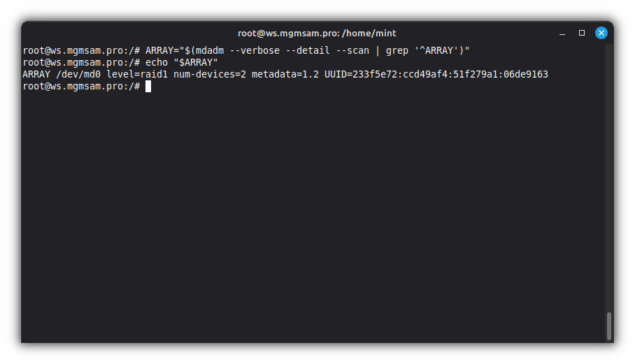Click the --detail option in the first command

(305, 50)
